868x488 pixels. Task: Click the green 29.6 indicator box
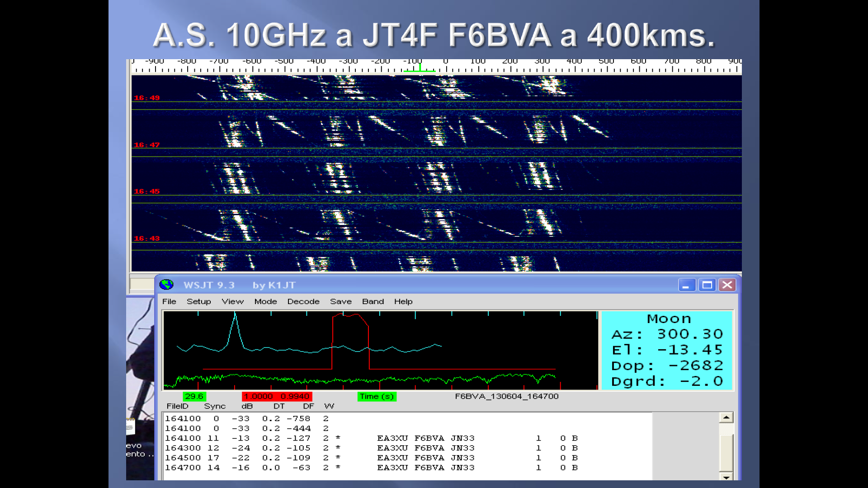point(194,396)
